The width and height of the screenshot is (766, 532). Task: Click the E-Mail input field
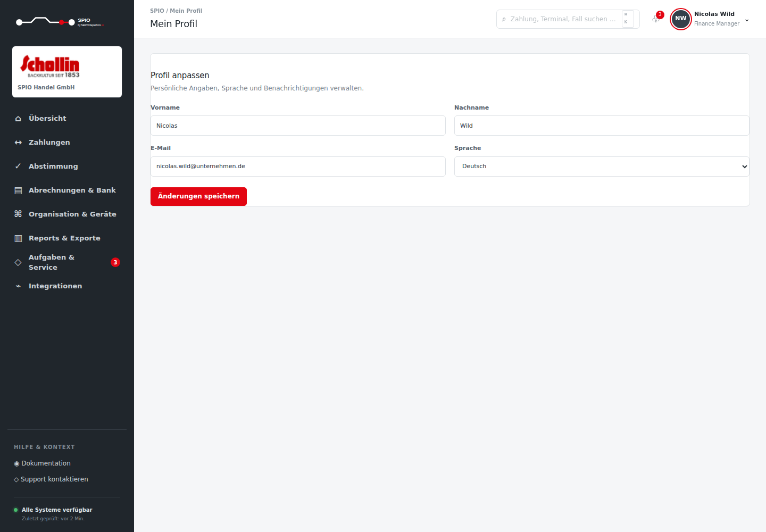tap(298, 167)
